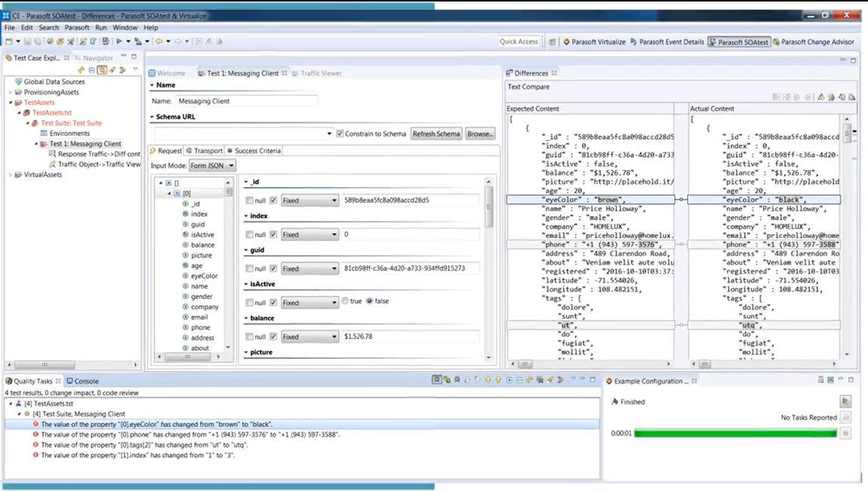Open the Schema URL combo box arrow

click(x=329, y=134)
